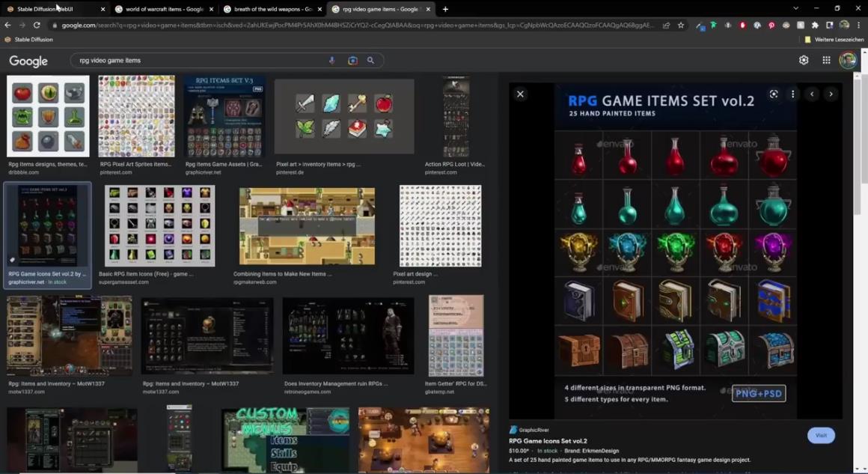Open Basic RPG Item Icons (Free) thumbnail

tap(159, 226)
